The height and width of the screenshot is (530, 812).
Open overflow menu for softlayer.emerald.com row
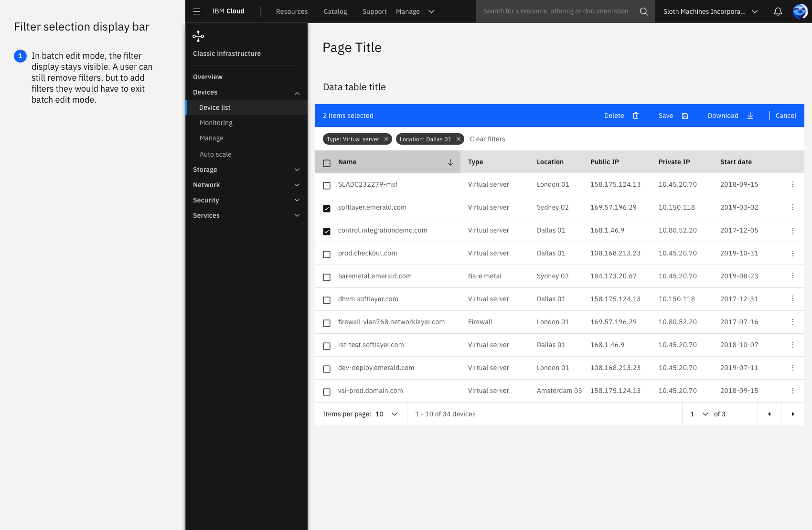792,207
